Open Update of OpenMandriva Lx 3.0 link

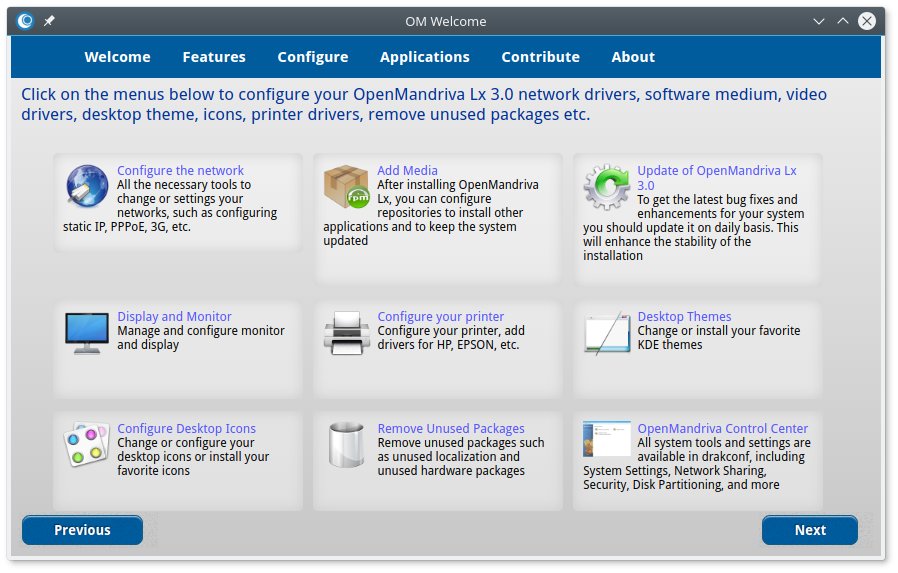click(717, 178)
